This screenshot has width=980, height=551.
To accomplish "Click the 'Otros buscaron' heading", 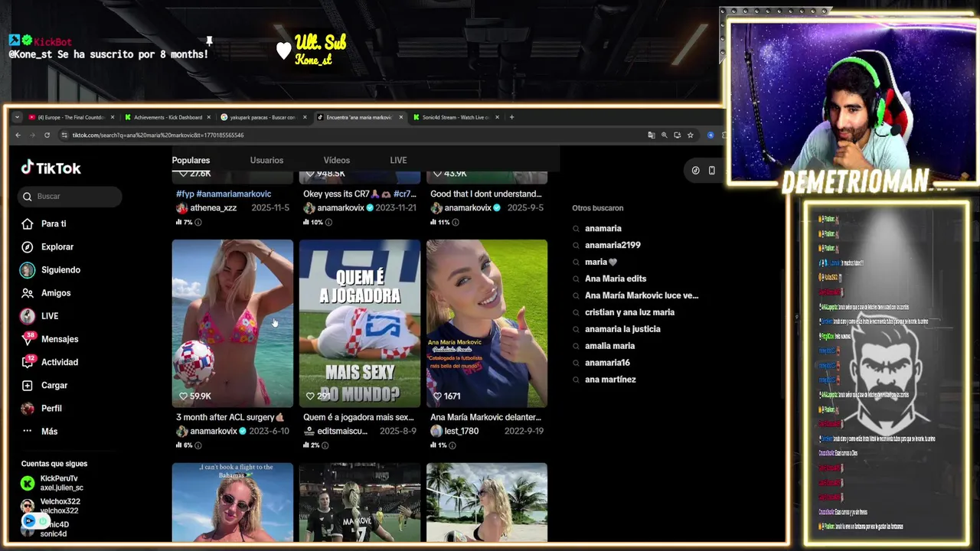I will (x=597, y=208).
